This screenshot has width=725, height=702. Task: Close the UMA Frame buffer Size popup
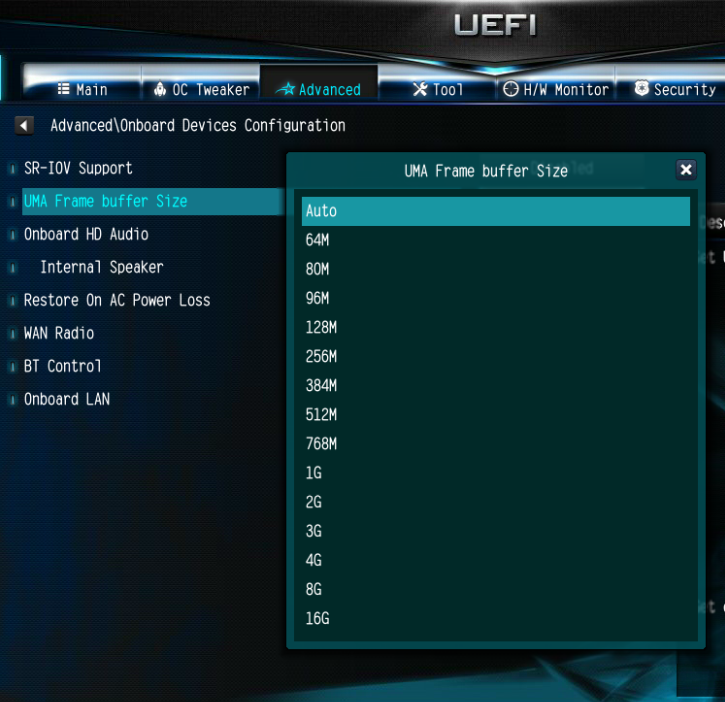click(x=686, y=170)
